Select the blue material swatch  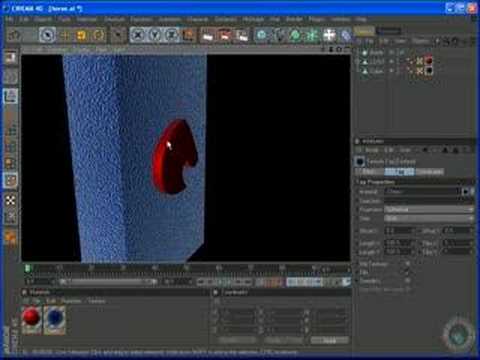55,318
